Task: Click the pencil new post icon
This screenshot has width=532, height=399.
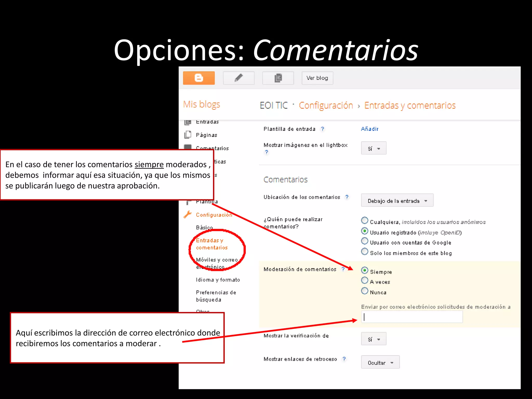Action: (238, 78)
